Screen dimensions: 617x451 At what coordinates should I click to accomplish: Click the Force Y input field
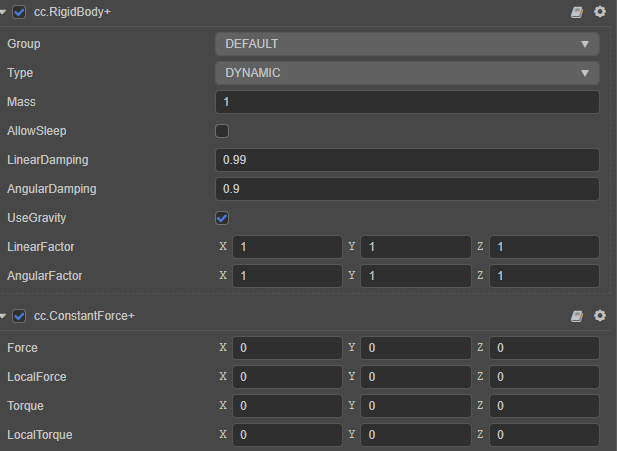pyautogui.click(x=415, y=348)
